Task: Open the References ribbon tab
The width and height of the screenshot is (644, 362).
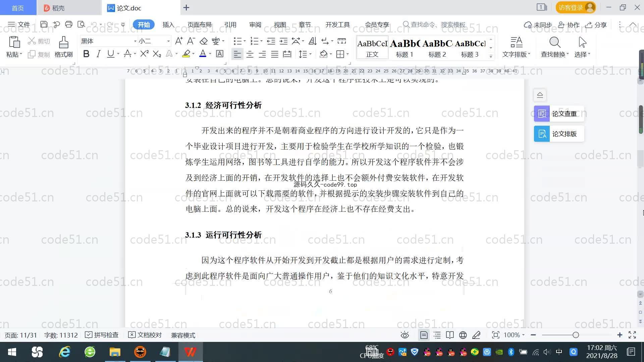Action: pos(230,25)
